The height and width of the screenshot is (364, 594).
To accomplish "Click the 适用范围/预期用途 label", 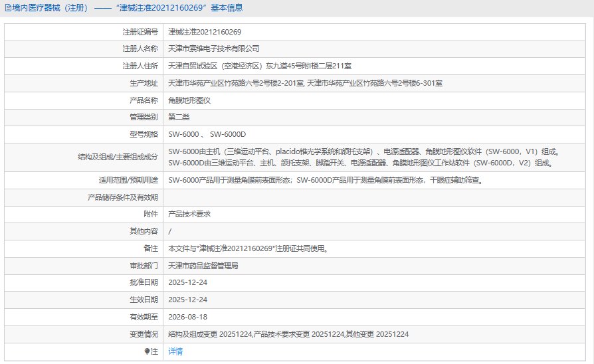I will tap(128, 180).
